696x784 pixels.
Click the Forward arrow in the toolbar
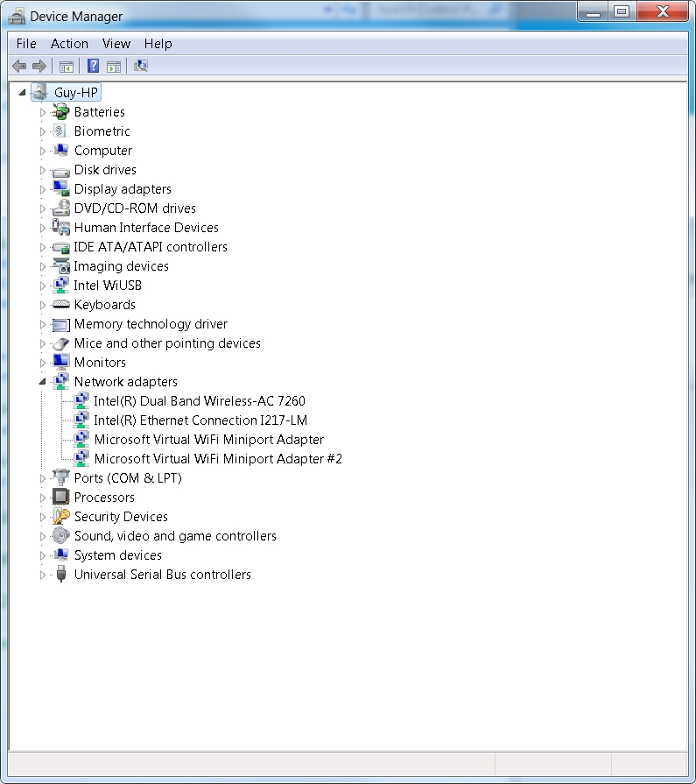[39, 66]
